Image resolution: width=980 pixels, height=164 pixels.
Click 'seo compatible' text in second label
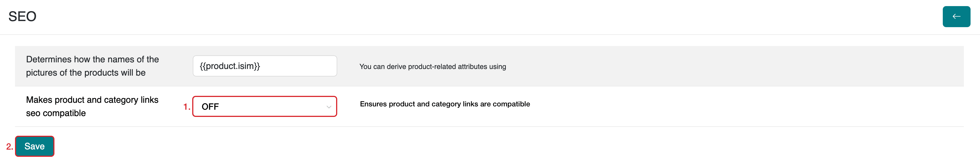[x=56, y=113]
